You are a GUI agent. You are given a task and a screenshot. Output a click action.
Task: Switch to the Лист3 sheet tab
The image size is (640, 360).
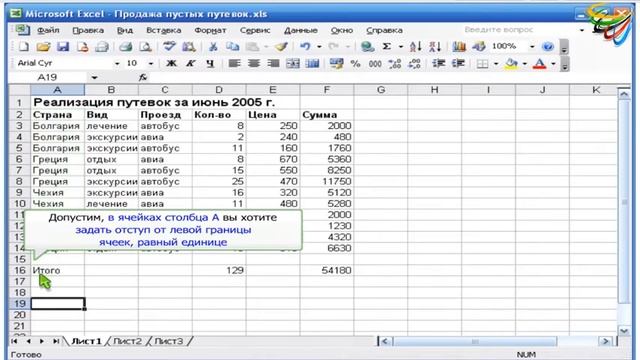click(x=169, y=341)
